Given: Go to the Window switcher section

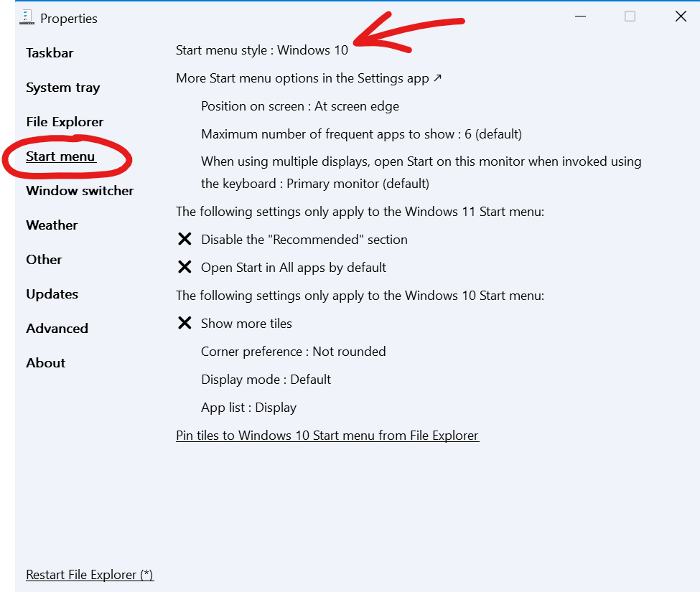Looking at the screenshot, I should coord(80,191).
